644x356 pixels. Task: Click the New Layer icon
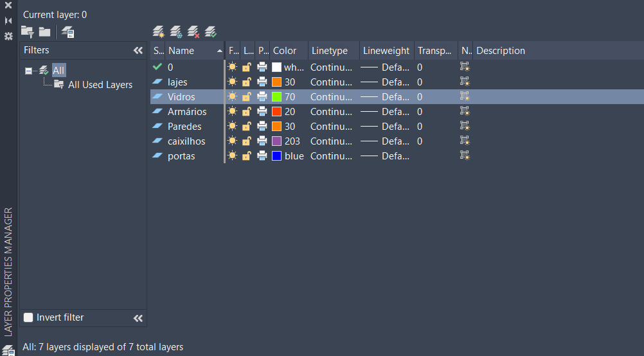pos(158,31)
